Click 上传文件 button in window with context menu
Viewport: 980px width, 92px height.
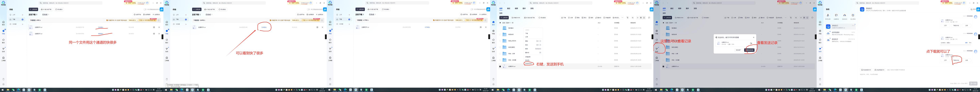click(504, 18)
